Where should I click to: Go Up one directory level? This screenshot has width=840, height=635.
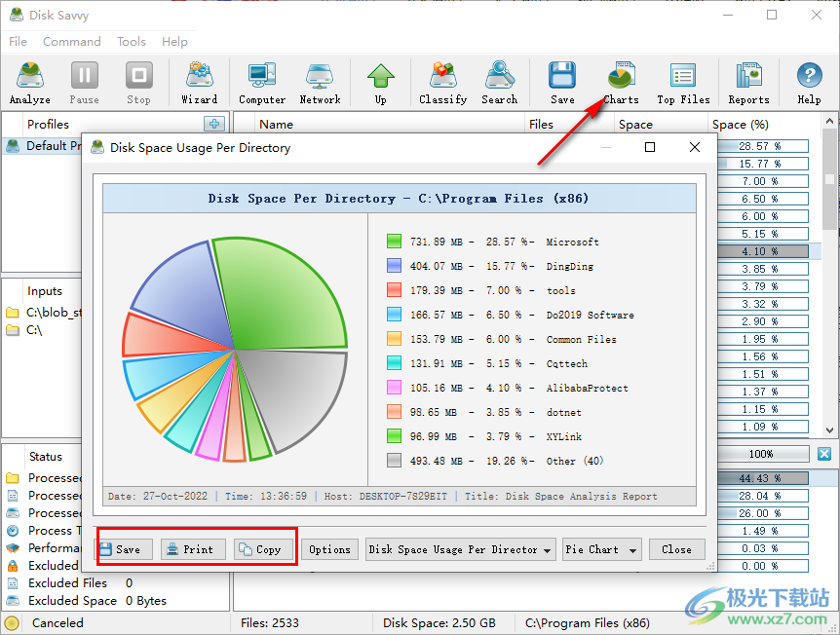point(380,83)
